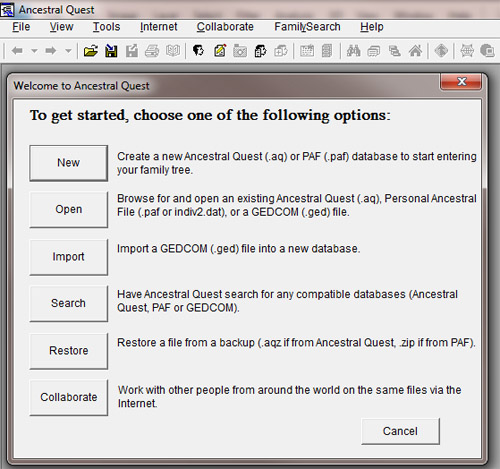
Task: Click the grayed add family plus icon
Action: coord(281,51)
